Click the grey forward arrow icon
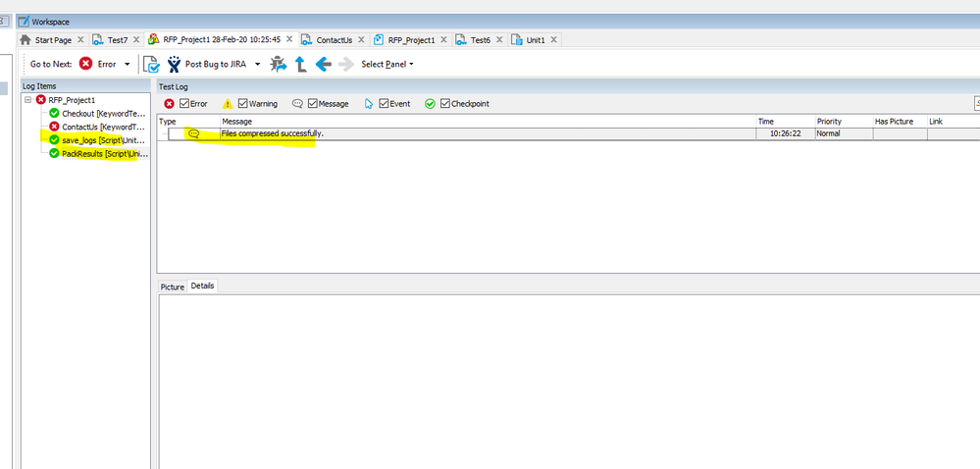980x469 pixels. tap(345, 64)
